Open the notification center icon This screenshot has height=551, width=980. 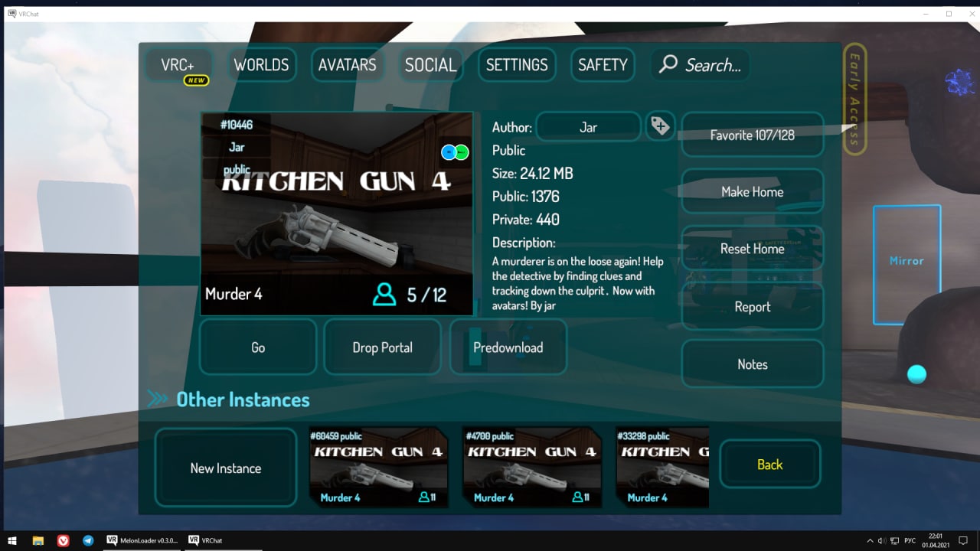click(964, 540)
